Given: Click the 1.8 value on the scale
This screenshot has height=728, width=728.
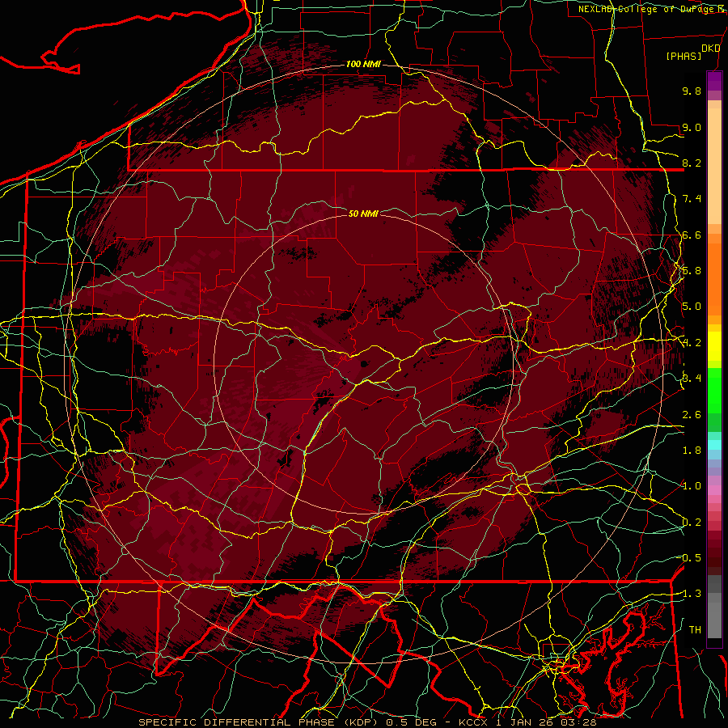Looking at the screenshot, I should (692, 451).
